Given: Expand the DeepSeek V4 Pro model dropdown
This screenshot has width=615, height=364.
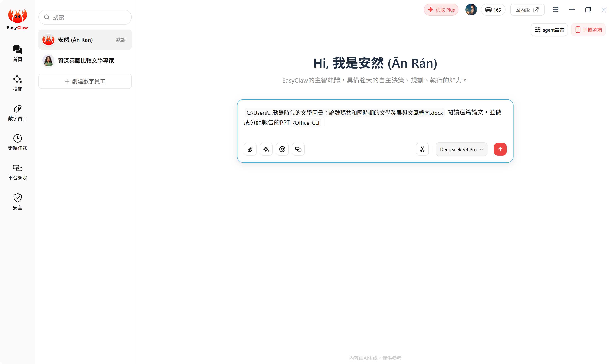Looking at the screenshot, I should point(461,149).
